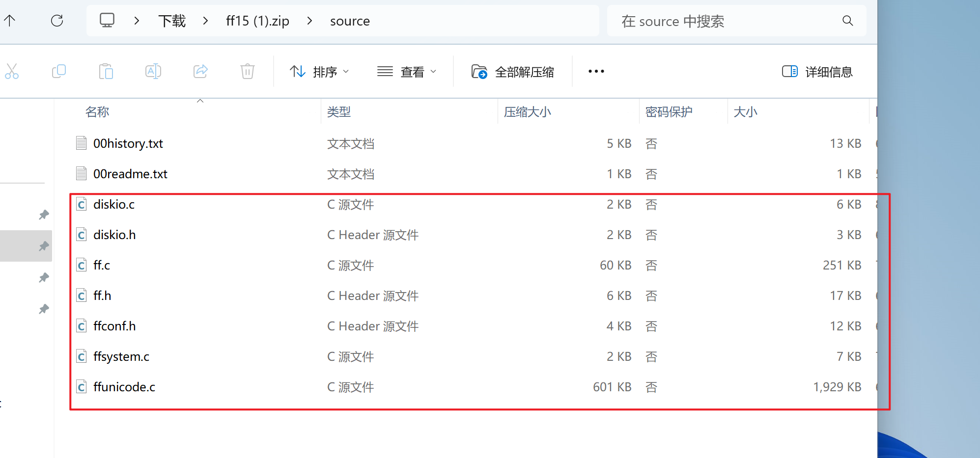Click the Paste clipboard icon
This screenshot has width=980, height=458.
click(106, 72)
